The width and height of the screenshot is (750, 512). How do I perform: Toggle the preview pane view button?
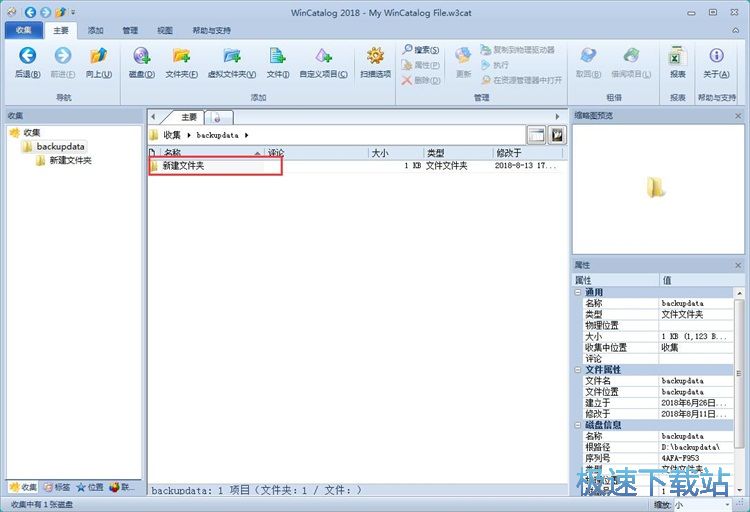pyautogui.click(x=536, y=135)
